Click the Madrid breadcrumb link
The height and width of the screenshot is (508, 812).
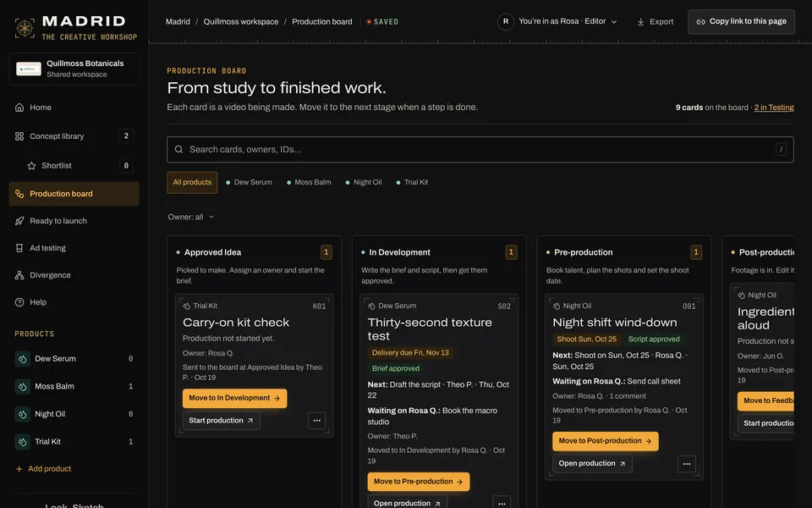point(178,22)
